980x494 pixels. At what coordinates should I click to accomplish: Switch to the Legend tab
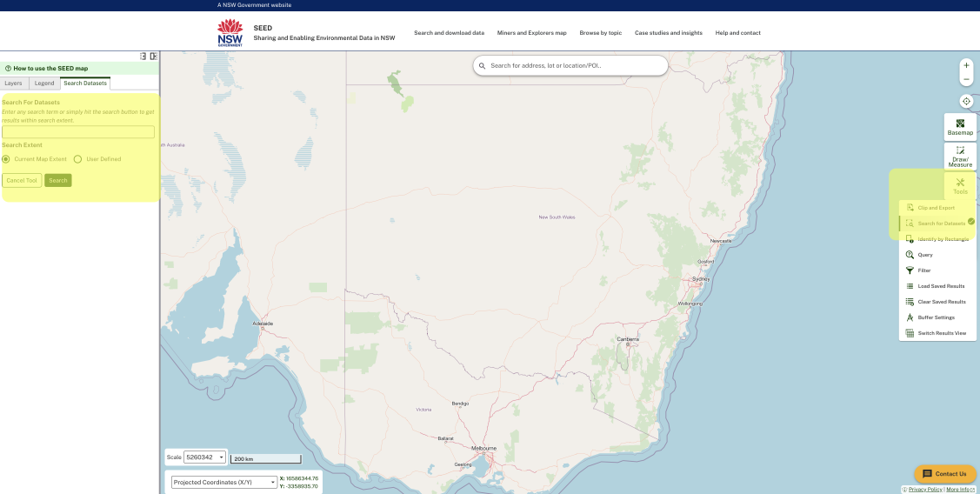pos(44,83)
